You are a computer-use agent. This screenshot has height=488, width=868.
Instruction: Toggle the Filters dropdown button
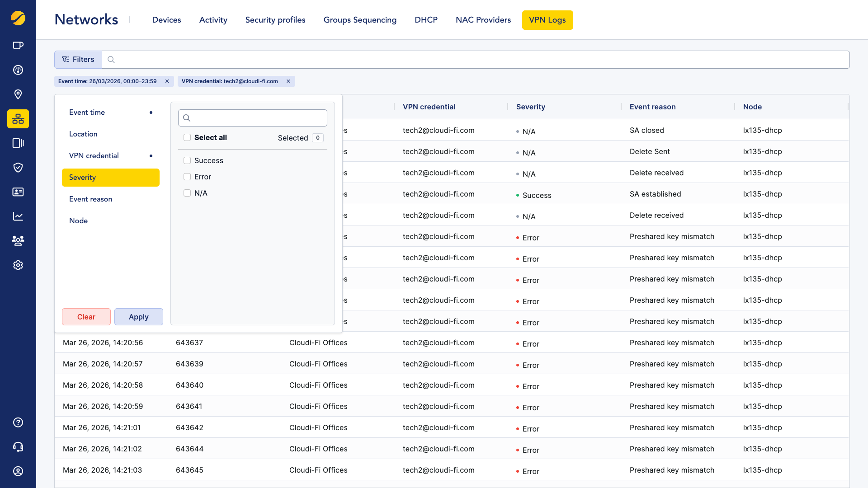78,60
